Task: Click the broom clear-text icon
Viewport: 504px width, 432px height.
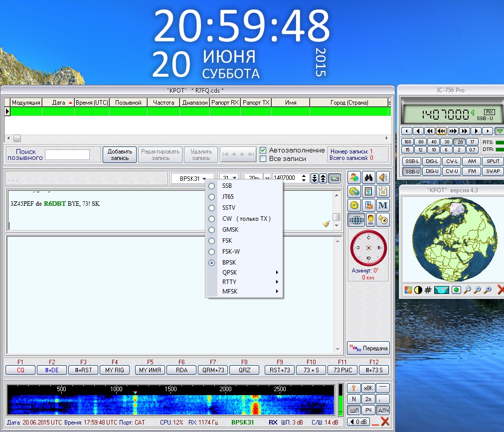Action: coord(326,224)
